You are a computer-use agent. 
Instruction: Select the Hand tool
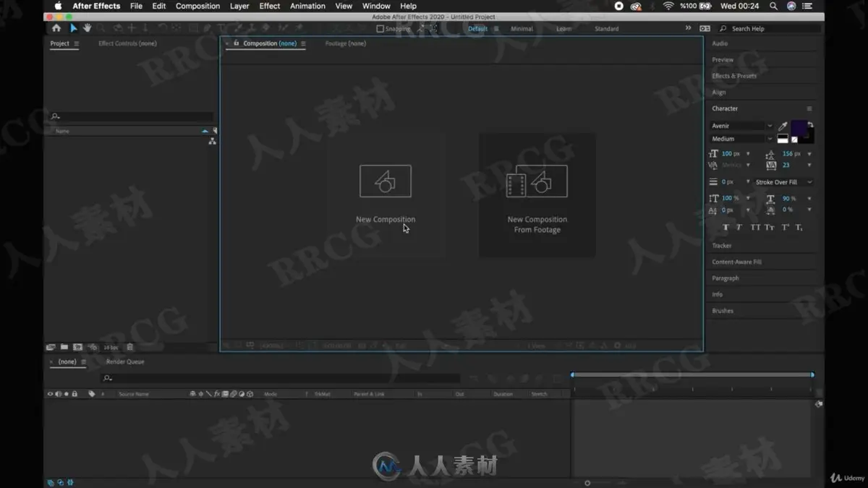click(87, 28)
